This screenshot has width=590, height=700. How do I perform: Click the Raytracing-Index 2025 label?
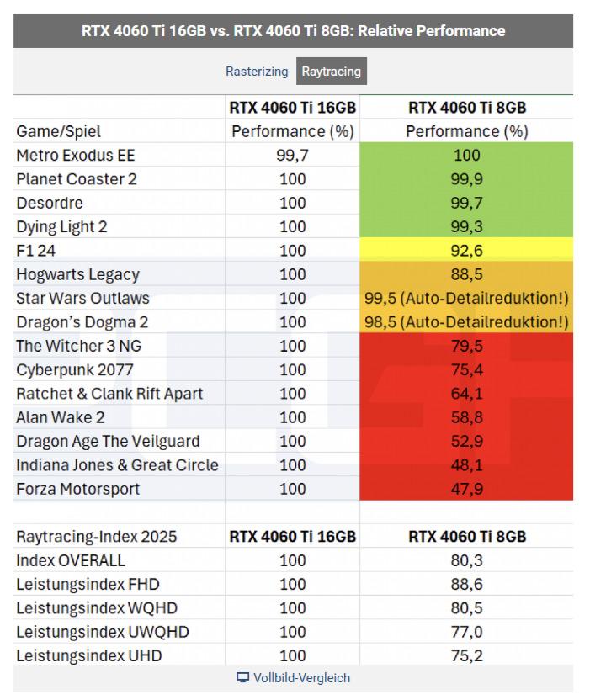(97, 537)
